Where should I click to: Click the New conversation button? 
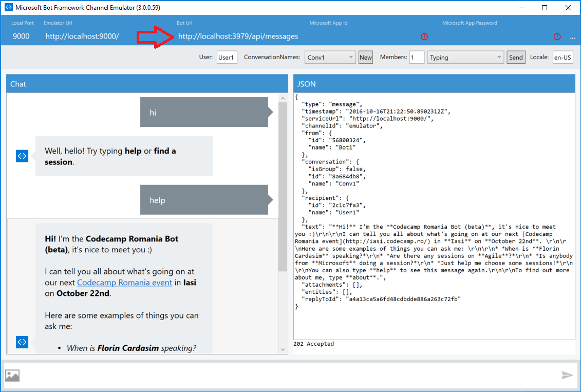(365, 58)
